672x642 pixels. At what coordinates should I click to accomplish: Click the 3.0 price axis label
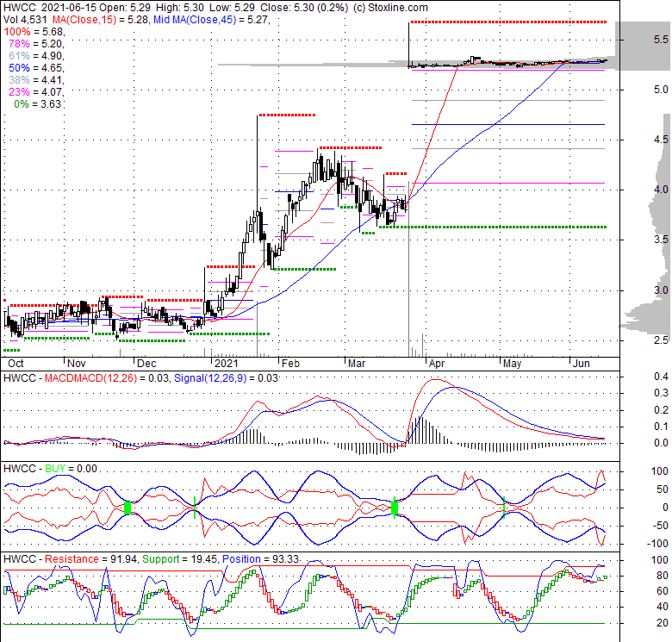[661, 290]
